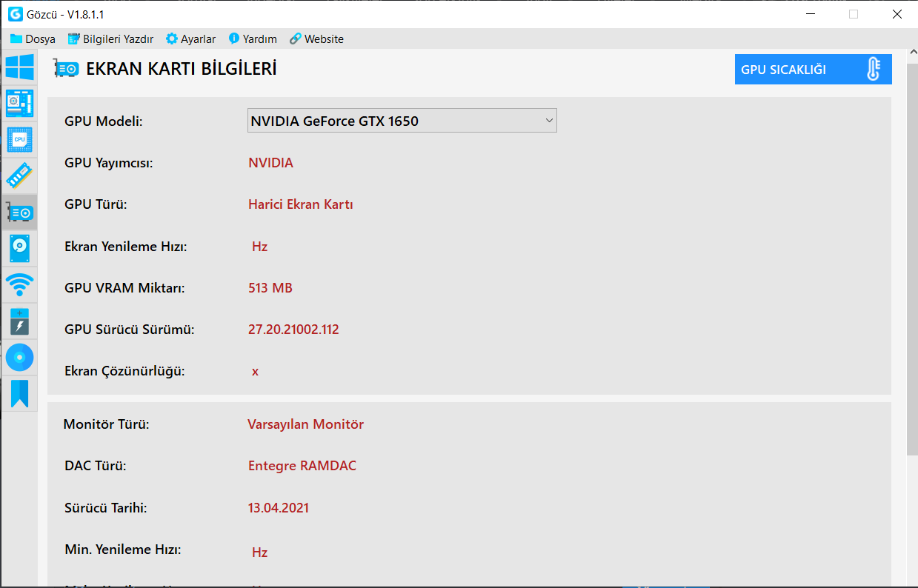Click the Gözcü app icon in title bar
The height and width of the screenshot is (588, 918).
coord(15,14)
